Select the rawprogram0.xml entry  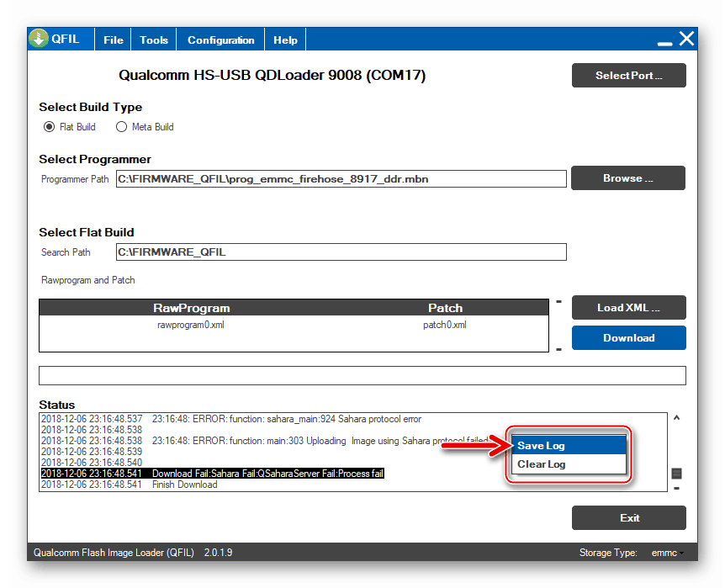(x=190, y=325)
